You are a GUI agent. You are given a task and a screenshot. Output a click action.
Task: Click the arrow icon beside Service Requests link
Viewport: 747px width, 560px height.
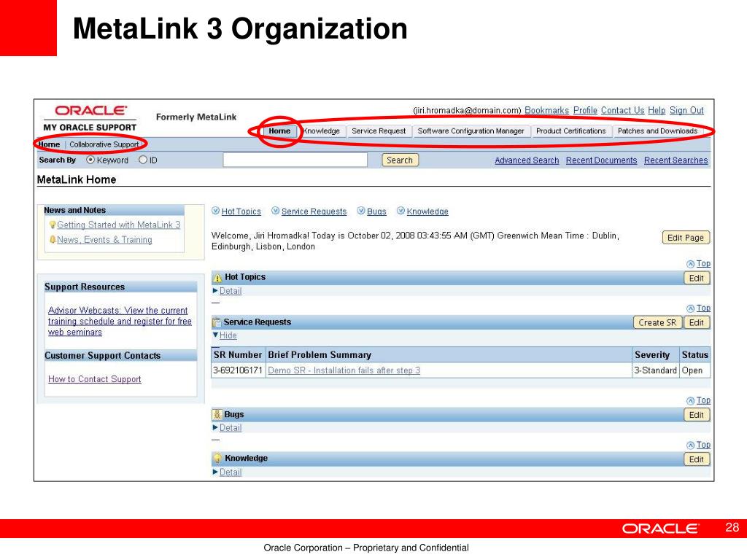pyautogui.click(x=275, y=211)
